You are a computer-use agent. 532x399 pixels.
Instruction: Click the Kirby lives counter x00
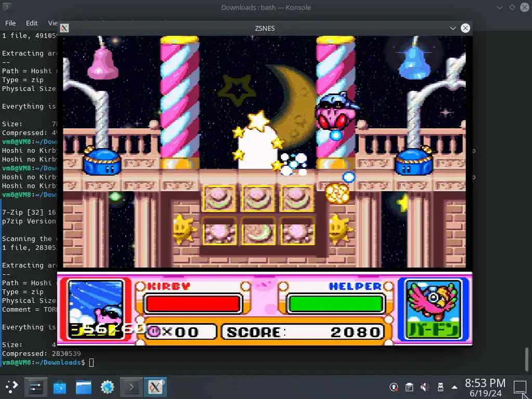[181, 332]
